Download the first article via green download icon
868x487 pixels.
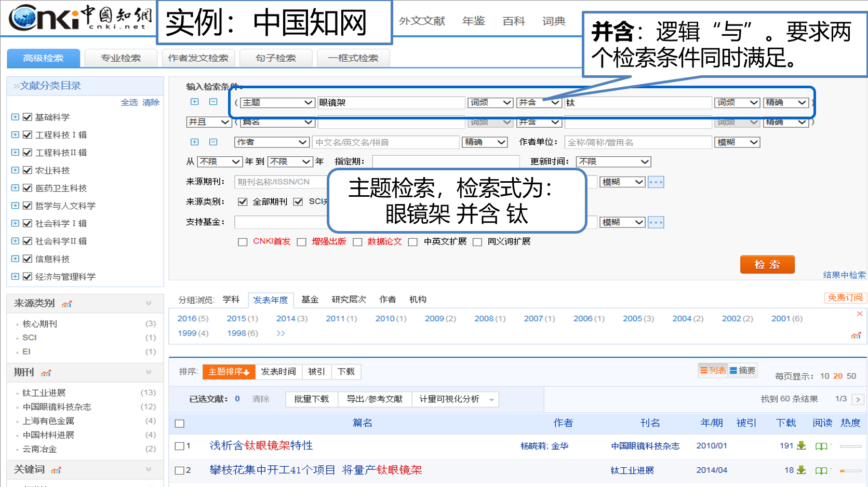click(x=800, y=445)
